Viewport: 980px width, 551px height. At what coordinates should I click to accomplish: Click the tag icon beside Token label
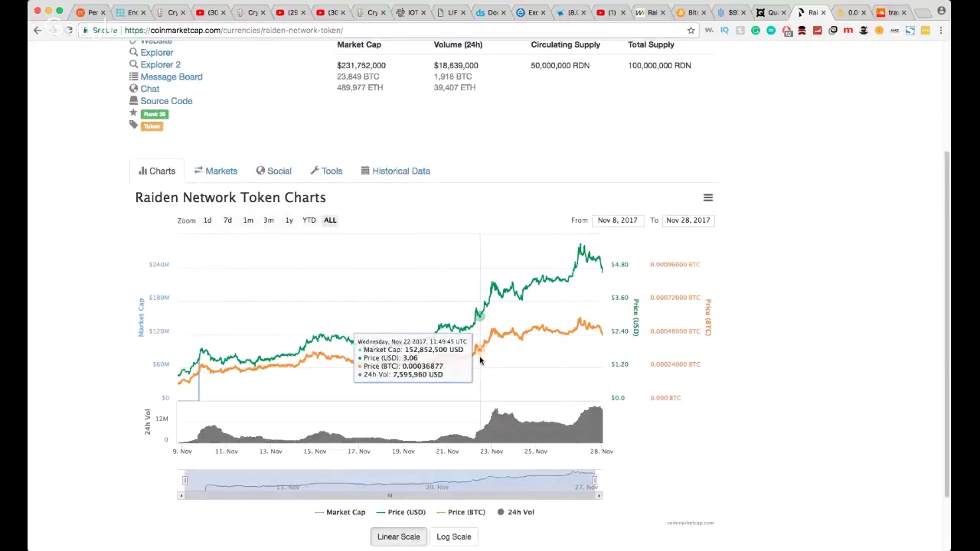(x=133, y=126)
